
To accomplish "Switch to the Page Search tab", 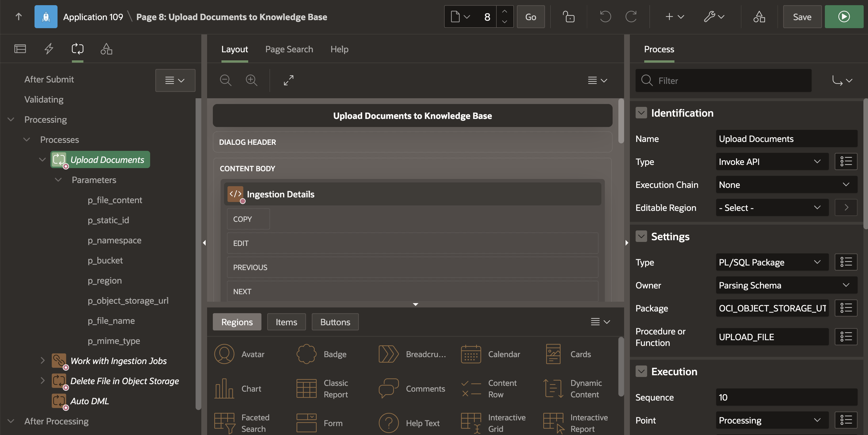I will tap(289, 49).
